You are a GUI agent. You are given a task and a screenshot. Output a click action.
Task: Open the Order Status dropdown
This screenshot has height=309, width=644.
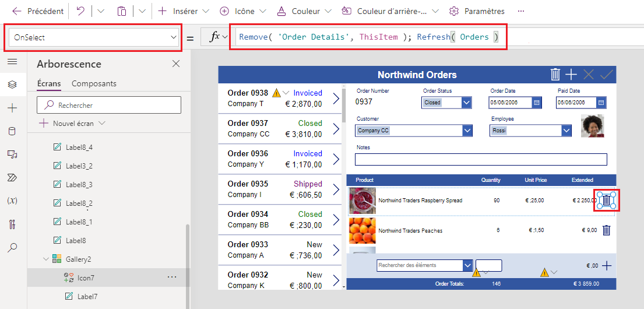pos(467,102)
